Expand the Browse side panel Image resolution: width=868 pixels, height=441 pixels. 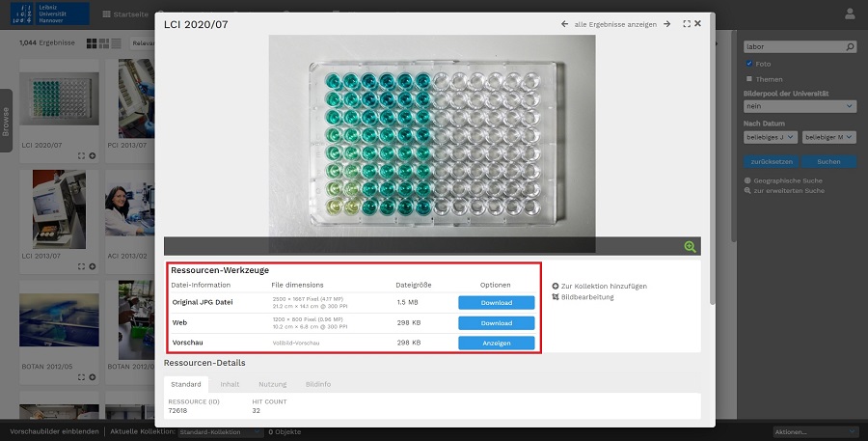pyautogui.click(x=6, y=121)
